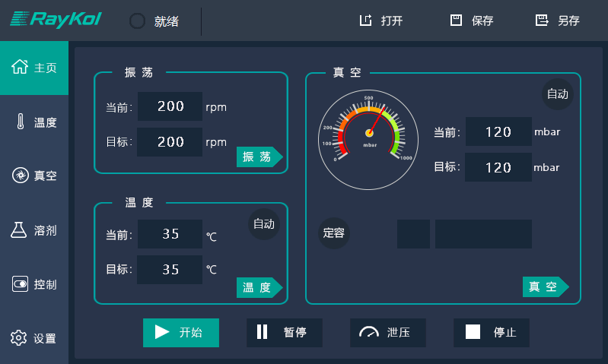Screen dimensions: 608x364
Task: Toggle the 定容 round button
Action: coord(333,233)
